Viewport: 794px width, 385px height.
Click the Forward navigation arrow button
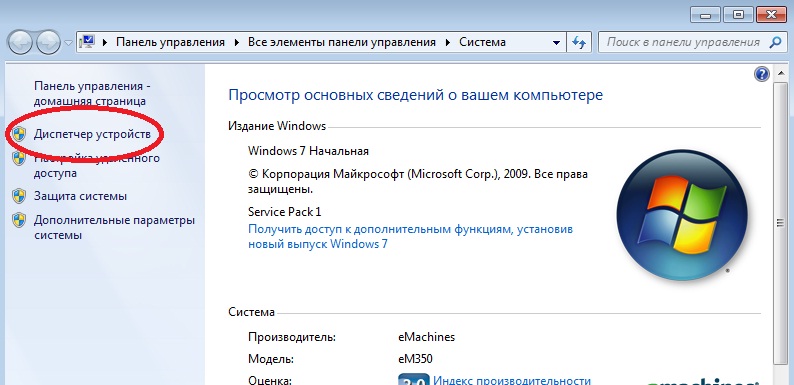tap(49, 43)
